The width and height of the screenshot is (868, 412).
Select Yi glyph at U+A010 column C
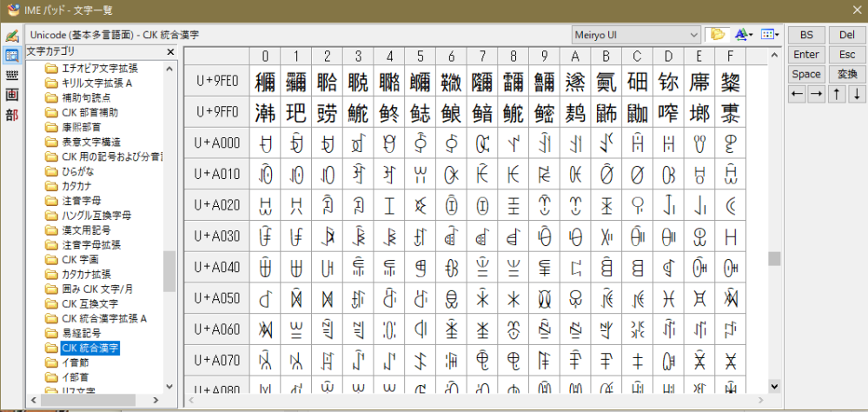pos(637,175)
